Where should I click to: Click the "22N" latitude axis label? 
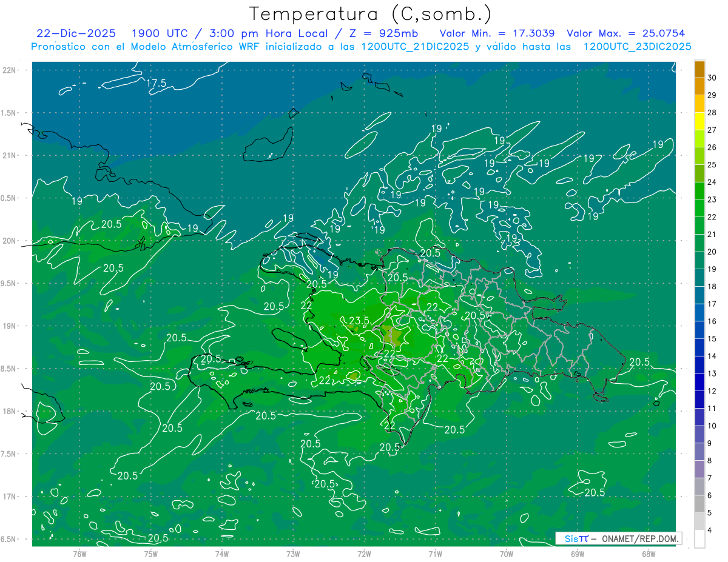[10, 70]
